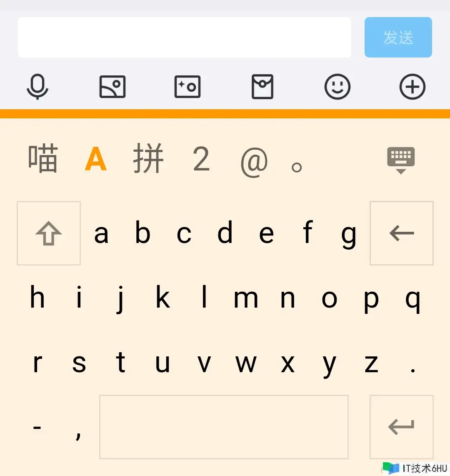The height and width of the screenshot is (476, 450).
Task: Tap the 喵 keyboard menu button
Action: [x=43, y=158]
